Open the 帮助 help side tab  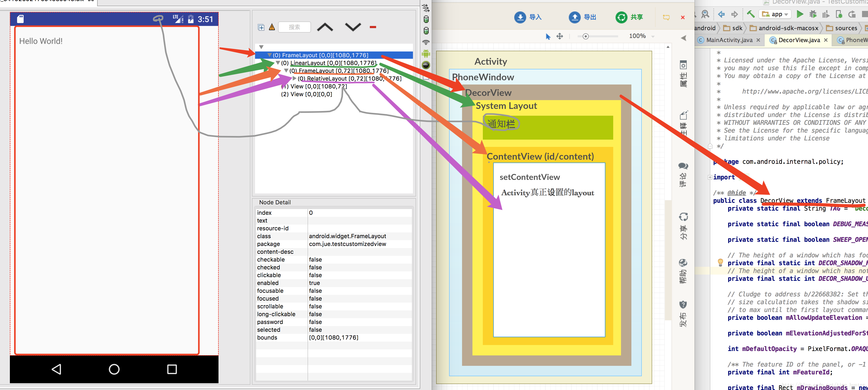(683, 271)
